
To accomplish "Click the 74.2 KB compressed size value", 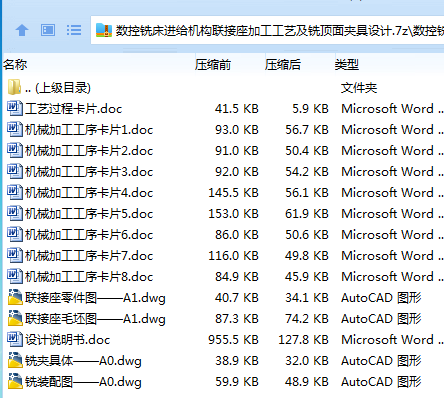I will coord(307,319).
